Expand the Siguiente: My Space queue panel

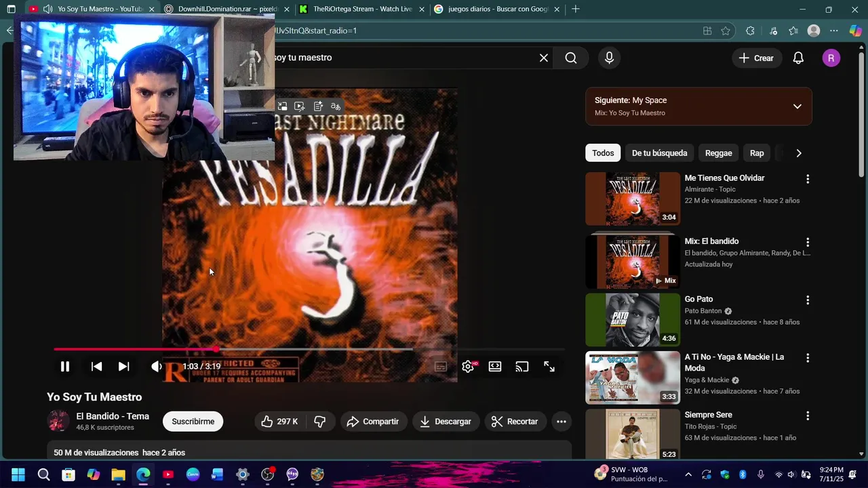797,106
